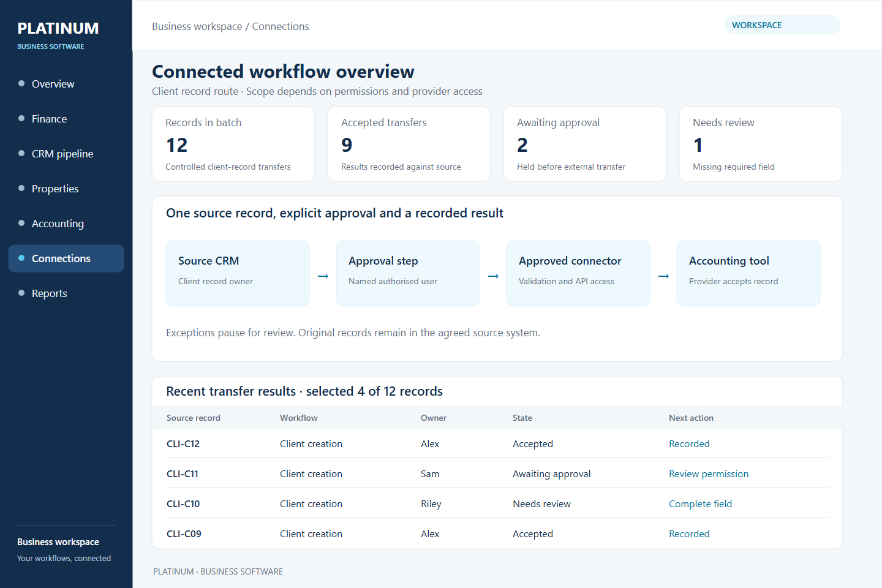The width and height of the screenshot is (882, 588).
Task: Click the Approval step box
Action: [408, 273]
